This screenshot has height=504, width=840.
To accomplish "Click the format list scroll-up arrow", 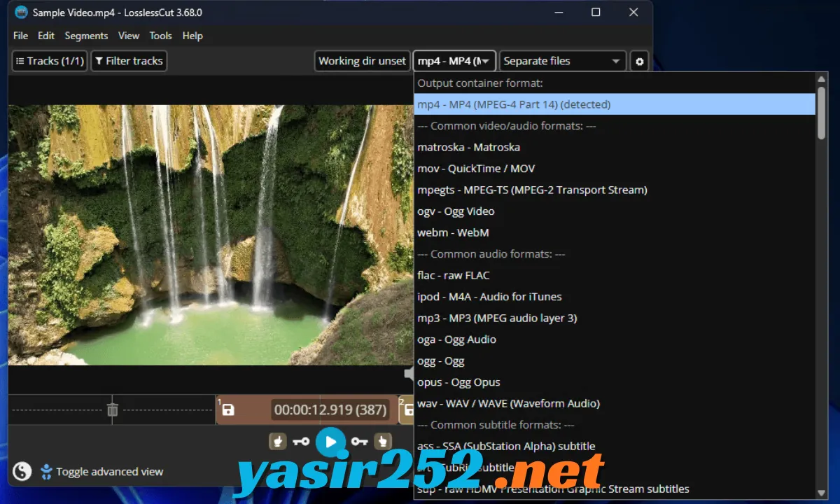I will [821, 78].
